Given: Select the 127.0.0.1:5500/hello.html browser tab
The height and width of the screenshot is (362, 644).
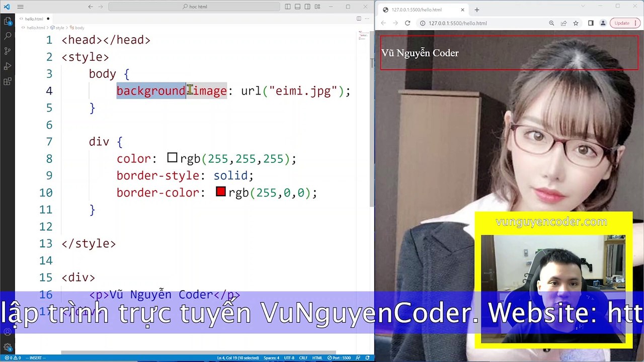Looking at the screenshot, I should click(423, 10).
